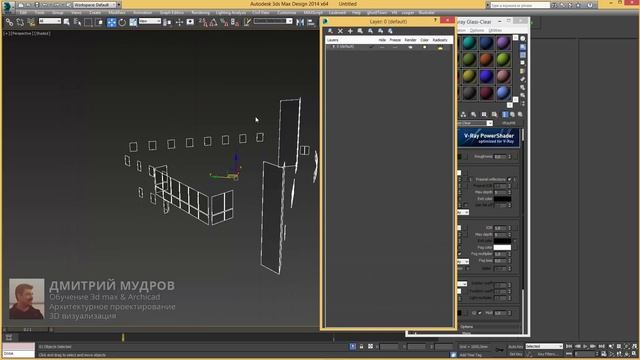This screenshot has width=640, height=360.
Task: Open the Select by Name tool
Action: [77, 22]
